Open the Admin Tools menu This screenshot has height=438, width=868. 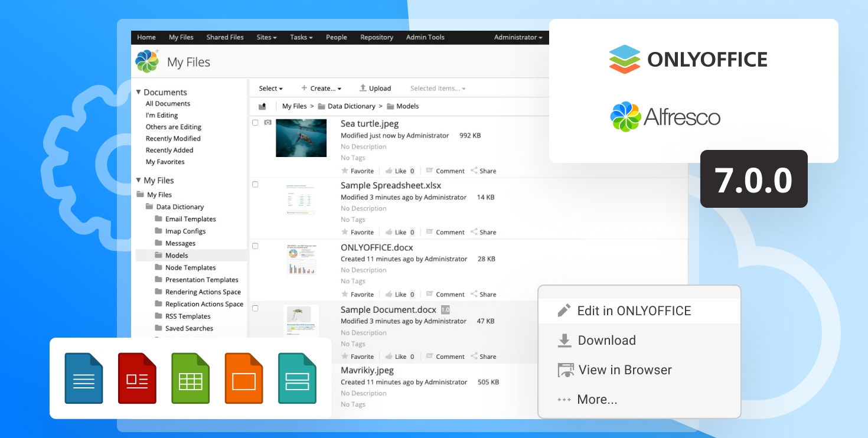point(425,37)
